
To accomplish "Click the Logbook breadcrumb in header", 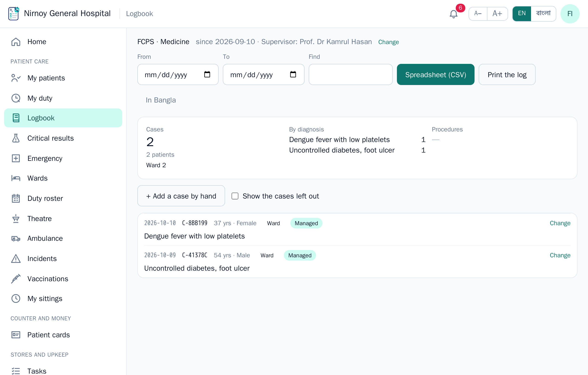I will click(139, 14).
